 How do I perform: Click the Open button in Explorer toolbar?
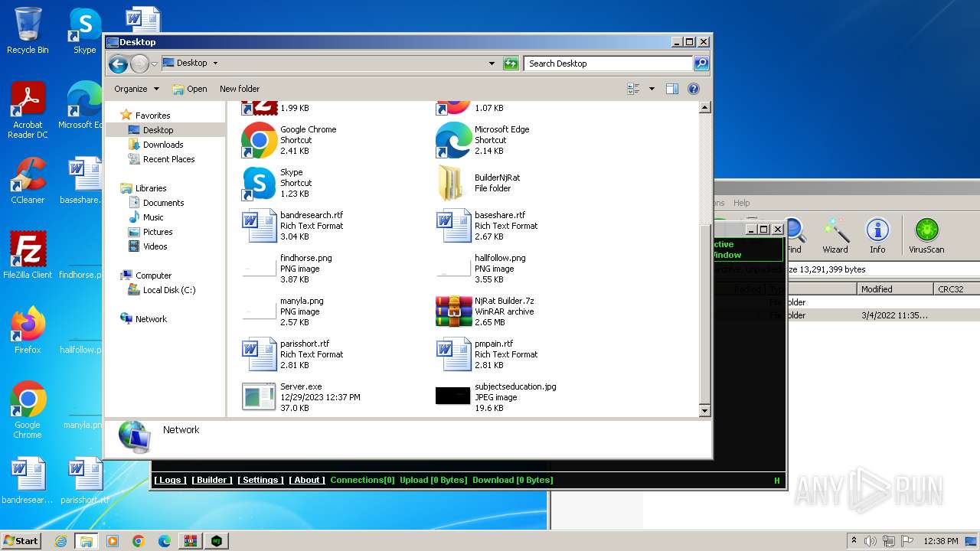(190, 89)
